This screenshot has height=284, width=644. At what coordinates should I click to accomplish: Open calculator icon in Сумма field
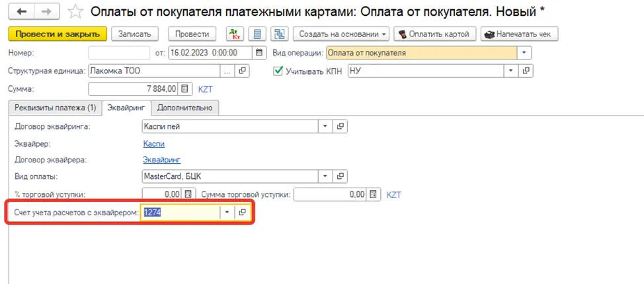pyautogui.click(x=185, y=89)
